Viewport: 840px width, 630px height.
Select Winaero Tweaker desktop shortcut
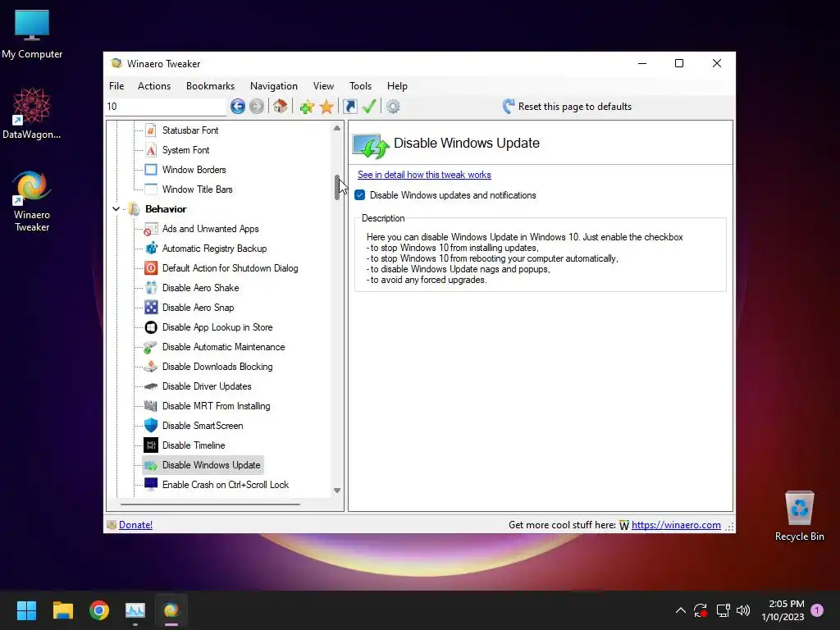point(32,202)
